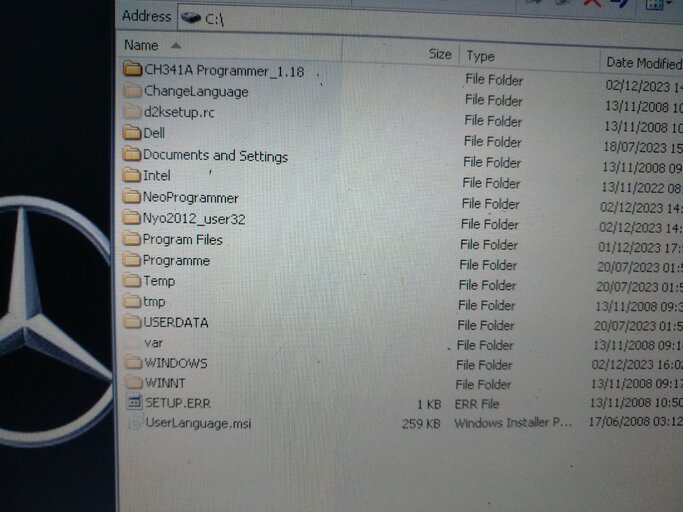Click the Program Files name text

[x=183, y=239]
